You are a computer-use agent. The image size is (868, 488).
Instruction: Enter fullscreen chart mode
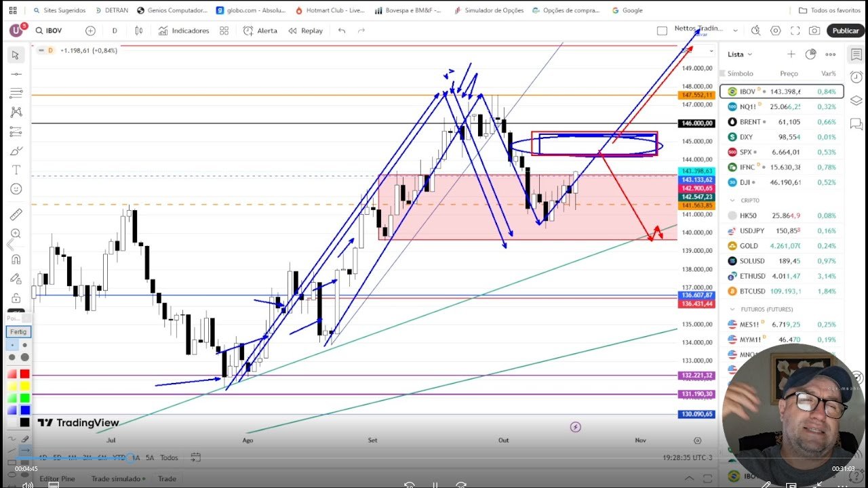pos(795,30)
